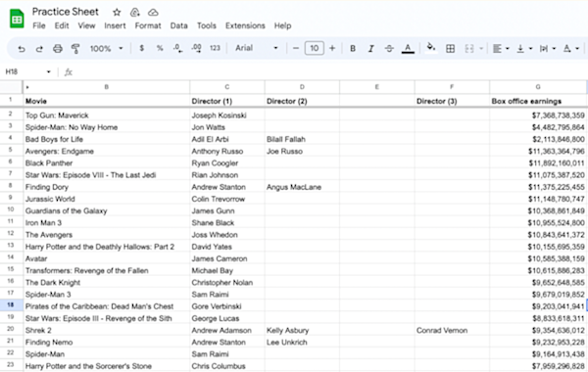This screenshot has width=588, height=372.
Task: Open the borders tool
Action: (451, 48)
